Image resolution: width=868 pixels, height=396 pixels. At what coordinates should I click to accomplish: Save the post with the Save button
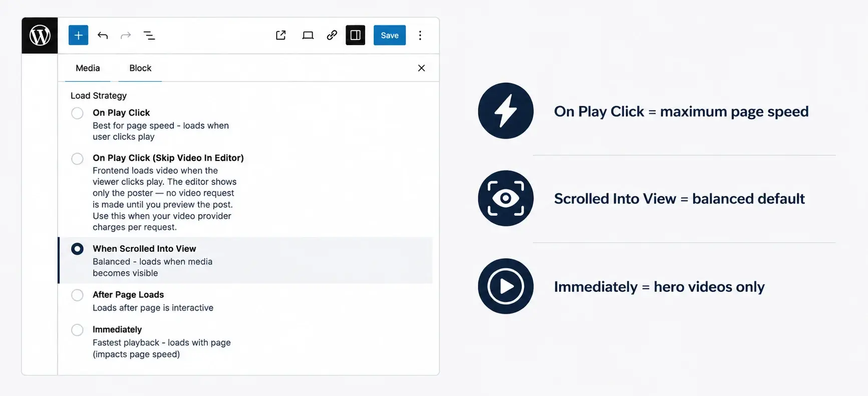click(x=390, y=35)
